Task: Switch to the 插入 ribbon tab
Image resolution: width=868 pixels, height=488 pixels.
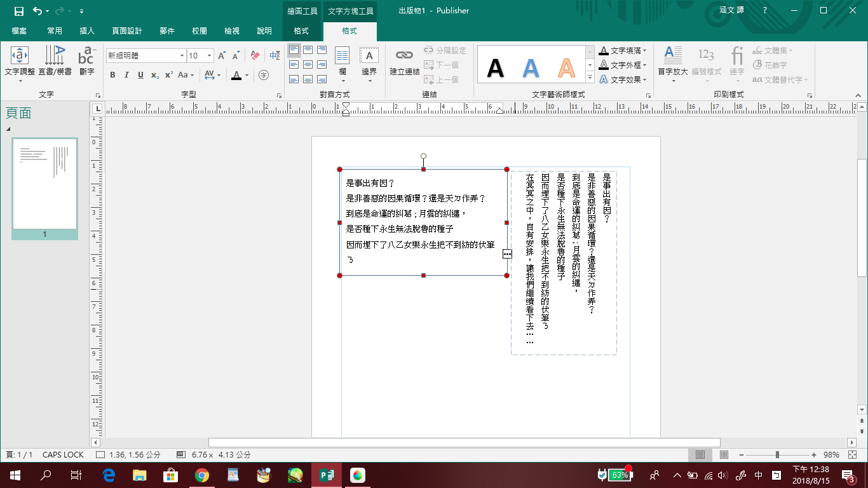Action: pos(87,31)
